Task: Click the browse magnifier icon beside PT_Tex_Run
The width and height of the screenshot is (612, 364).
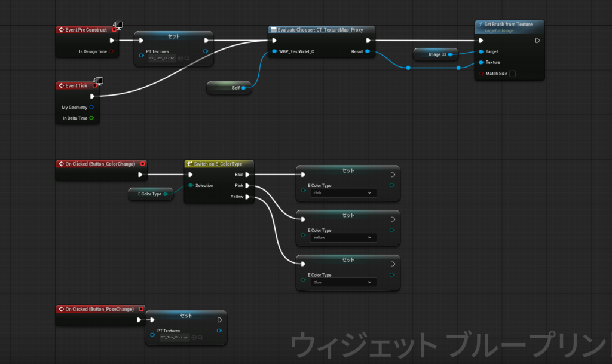Action: click(201, 338)
